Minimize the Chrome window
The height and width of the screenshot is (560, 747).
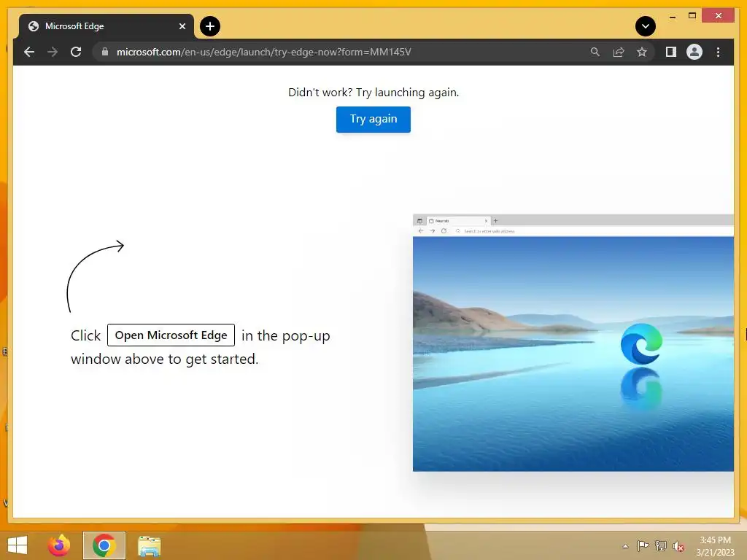672,16
